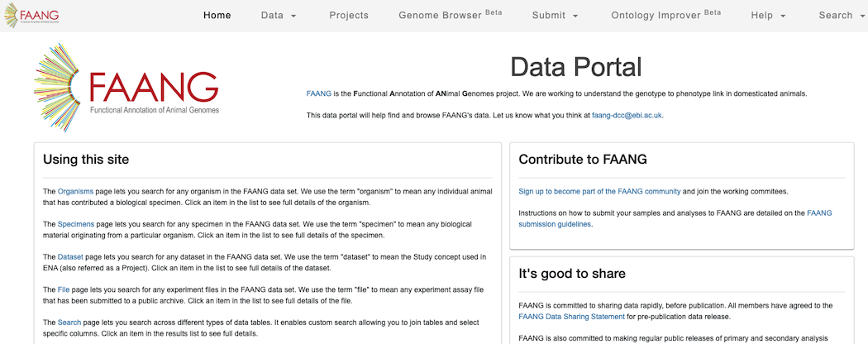Open the Projects page
The image size is (868, 344).
(x=349, y=16)
